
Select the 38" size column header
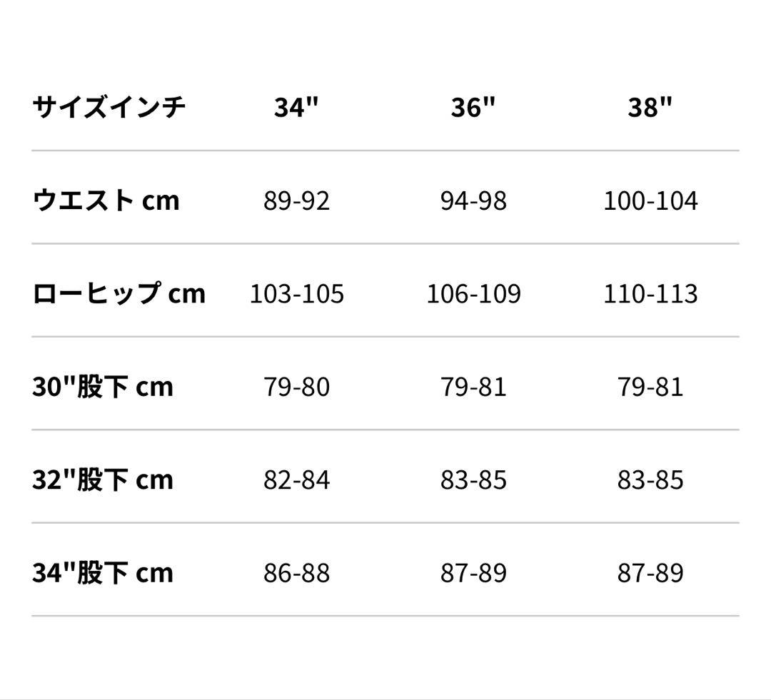pyautogui.click(x=650, y=107)
